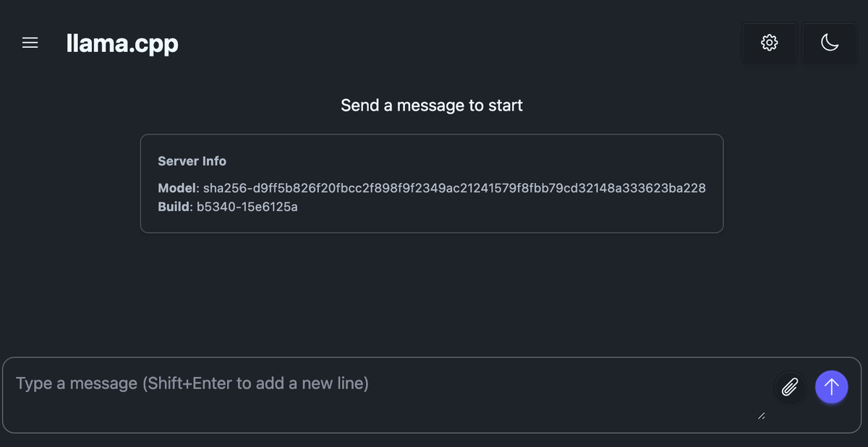Toggle dark mode with the moon icon
868x447 pixels.
[829, 43]
